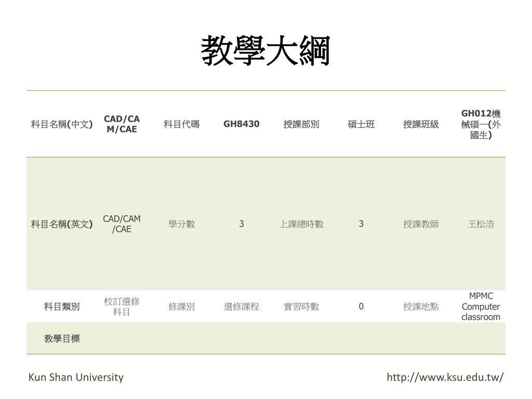
Task: Click the Kun Shan University footer text
Action: point(76,377)
